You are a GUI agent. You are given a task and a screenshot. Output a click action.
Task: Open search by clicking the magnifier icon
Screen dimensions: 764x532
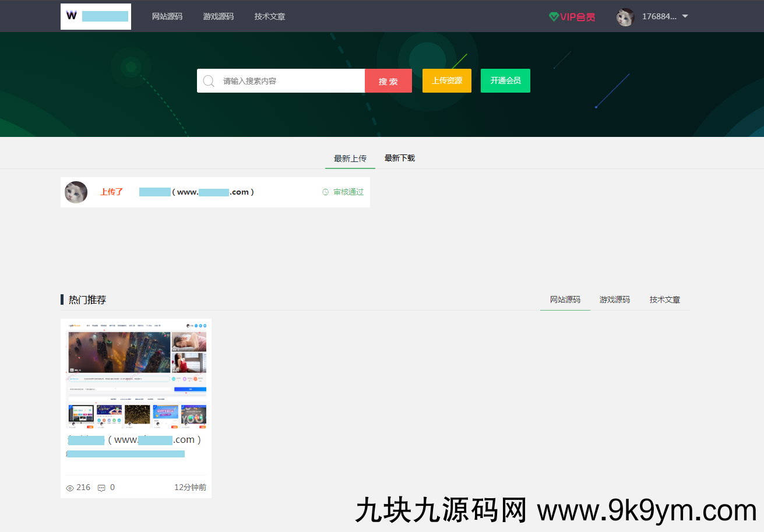[209, 80]
